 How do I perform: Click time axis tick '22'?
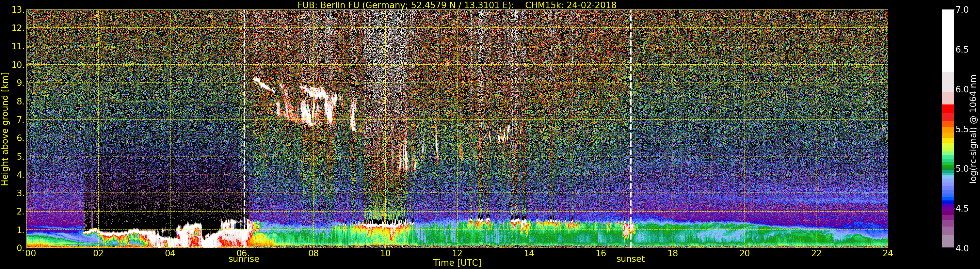pos(816,253)
